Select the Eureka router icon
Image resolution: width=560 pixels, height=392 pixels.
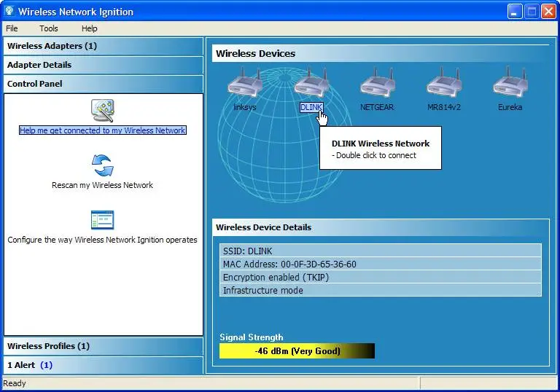[510, 83]
